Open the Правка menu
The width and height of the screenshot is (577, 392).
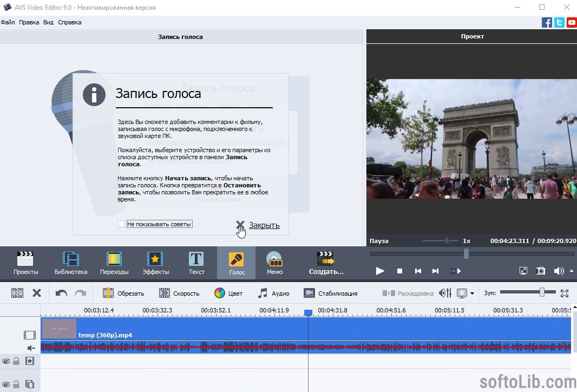click(x=29, y=22)
